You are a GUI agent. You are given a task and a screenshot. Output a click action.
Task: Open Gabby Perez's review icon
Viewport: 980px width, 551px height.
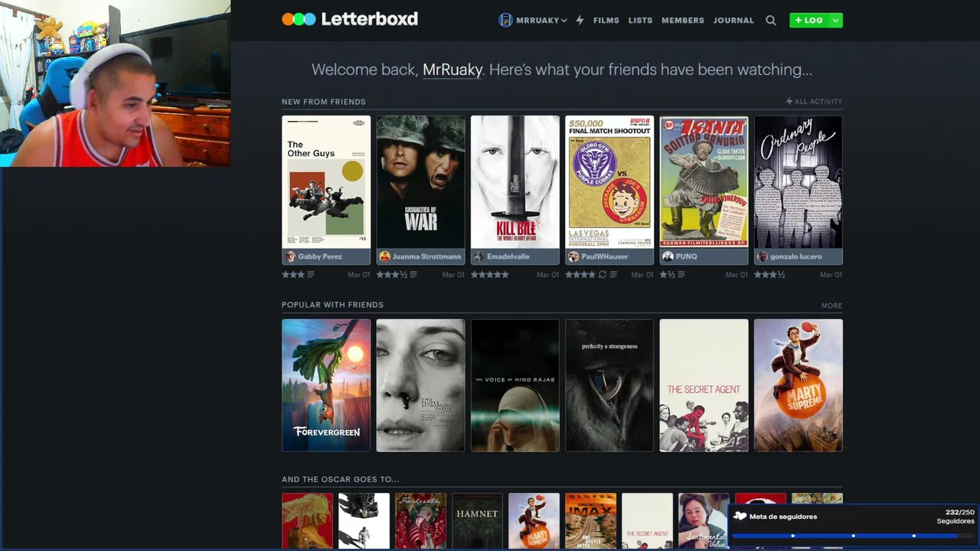point(310,275)
